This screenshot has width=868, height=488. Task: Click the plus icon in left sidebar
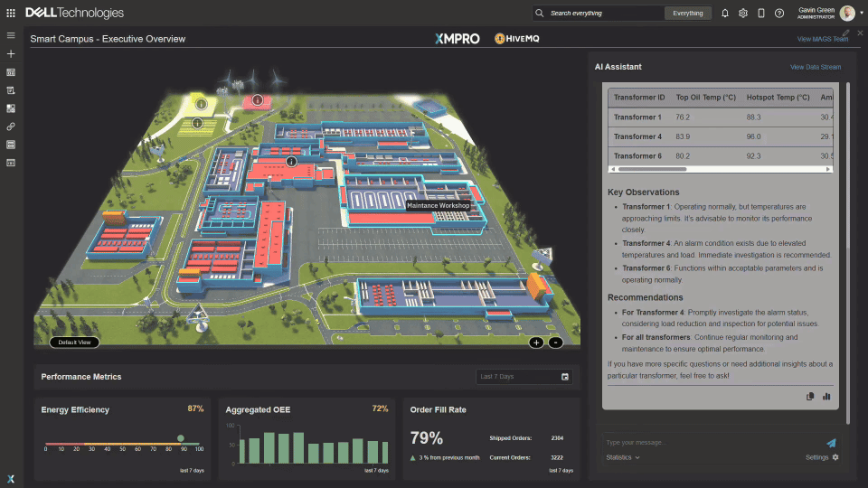point(11,54)
